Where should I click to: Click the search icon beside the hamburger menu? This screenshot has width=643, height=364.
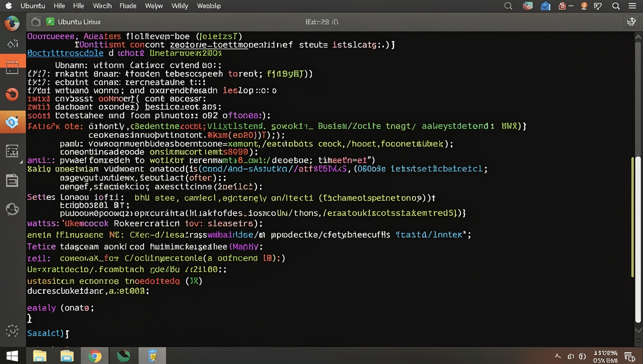[616, 6]
